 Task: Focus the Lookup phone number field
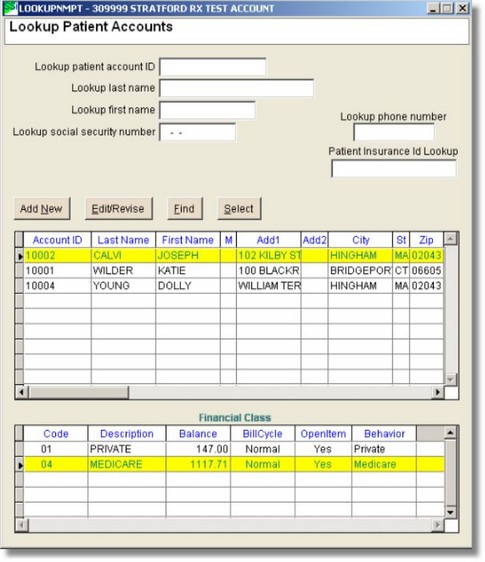coord(394,132)
